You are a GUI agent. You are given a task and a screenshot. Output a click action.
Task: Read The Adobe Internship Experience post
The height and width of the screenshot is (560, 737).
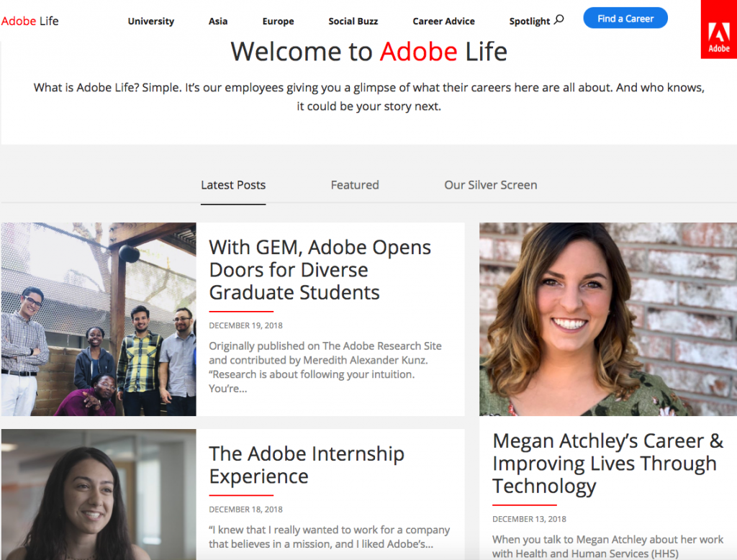click(307, 465)
